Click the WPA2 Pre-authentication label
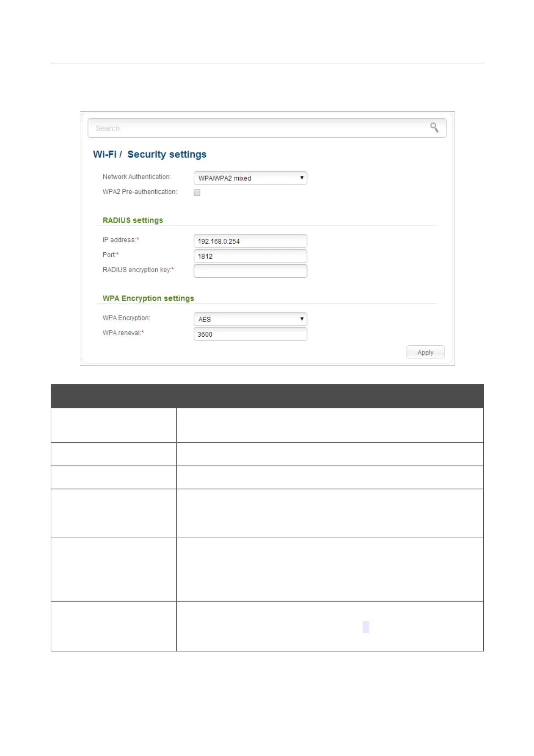Image resolution: width=534 pixels, height=756 pixels. point(140,192)
